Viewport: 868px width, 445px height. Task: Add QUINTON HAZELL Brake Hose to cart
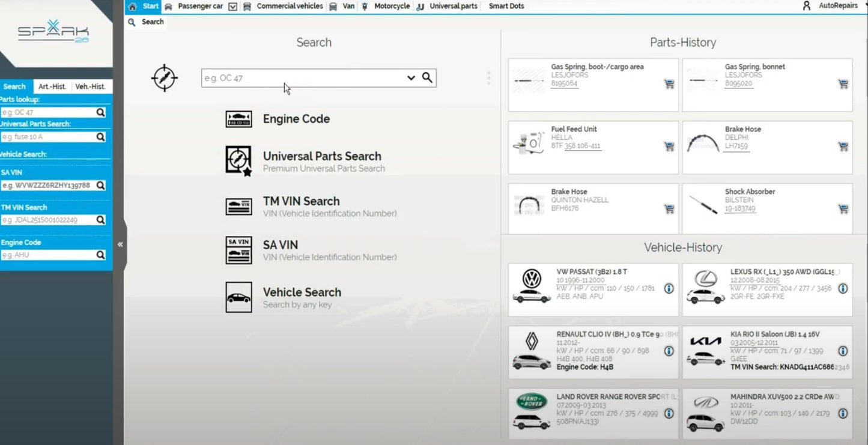coord(669,209)
